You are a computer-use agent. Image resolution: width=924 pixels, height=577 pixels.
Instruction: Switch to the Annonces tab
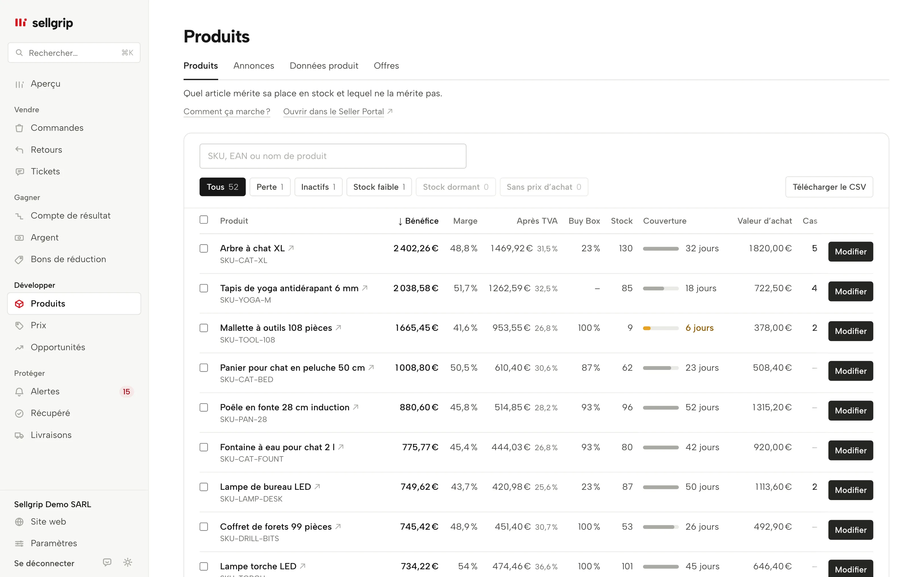254,66
